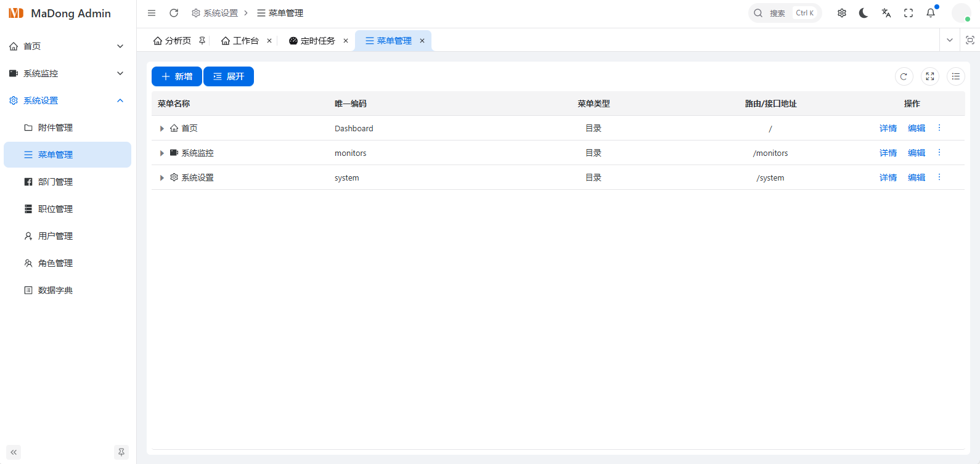Select 菜单管理 in the sidebar
This screenshot has width=980, height=464.
[68, 155]
